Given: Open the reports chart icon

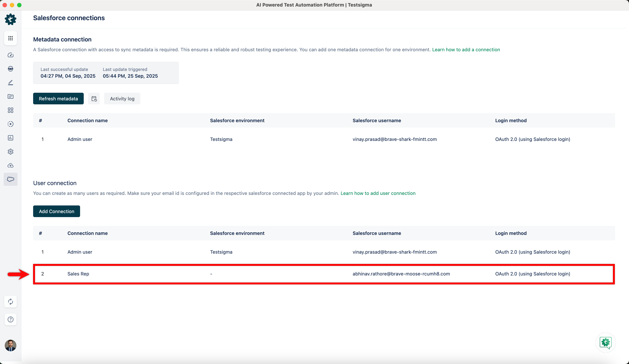Looking at the screenshot, I should (x=11, y=138).
